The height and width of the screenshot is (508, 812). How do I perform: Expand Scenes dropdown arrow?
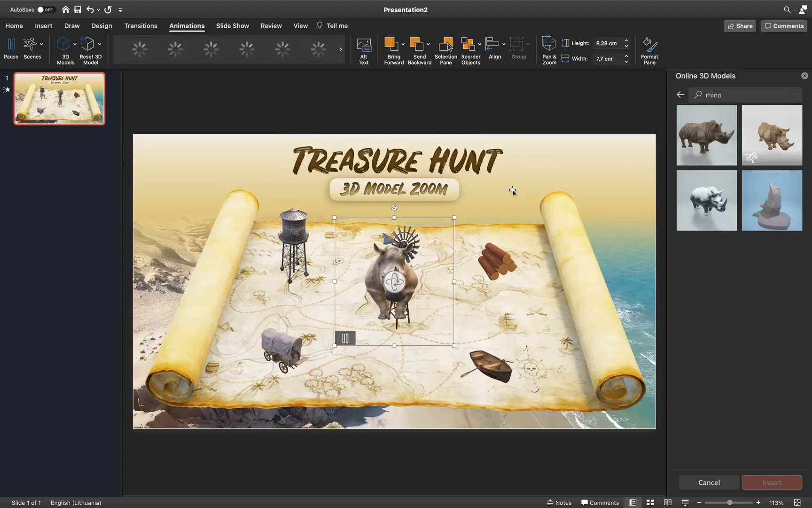[x=42, y=44]
